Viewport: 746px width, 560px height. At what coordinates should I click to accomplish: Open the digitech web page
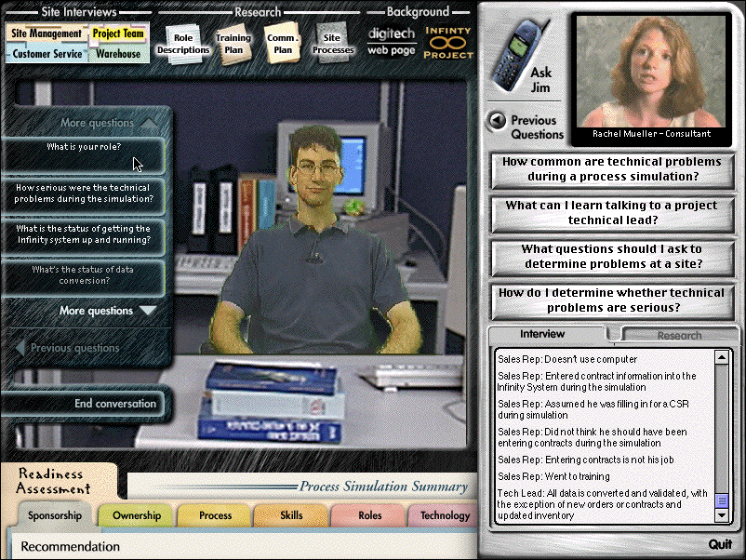pyautogui.click(x=391, y=41)
